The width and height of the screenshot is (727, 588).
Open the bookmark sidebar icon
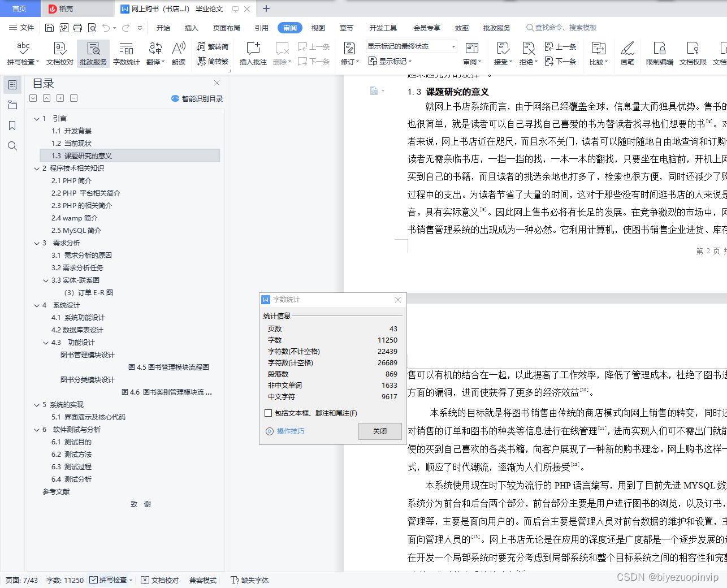[12, 126]
